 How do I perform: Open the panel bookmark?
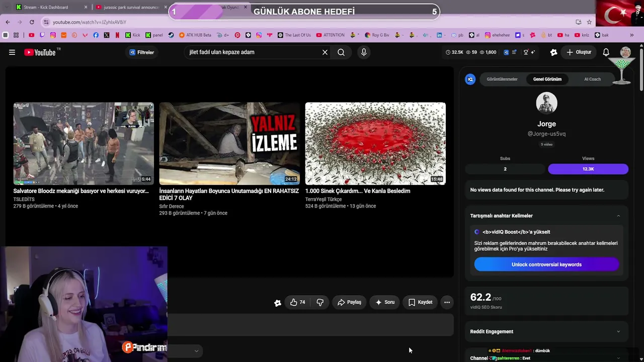154,35
